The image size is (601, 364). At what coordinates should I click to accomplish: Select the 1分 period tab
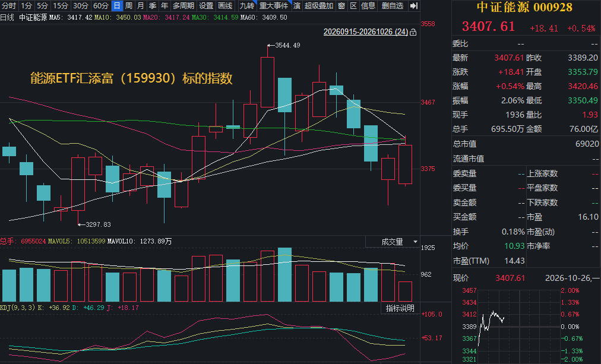point(27,6)
